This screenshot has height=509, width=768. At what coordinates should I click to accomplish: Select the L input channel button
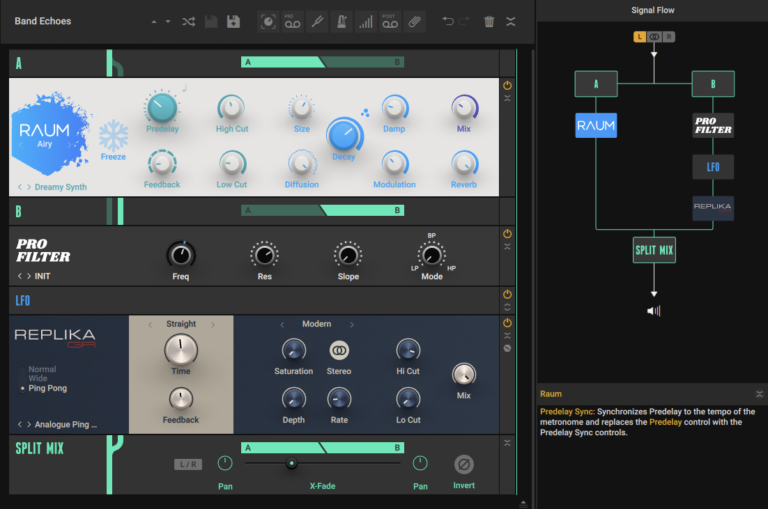[640, 37]
